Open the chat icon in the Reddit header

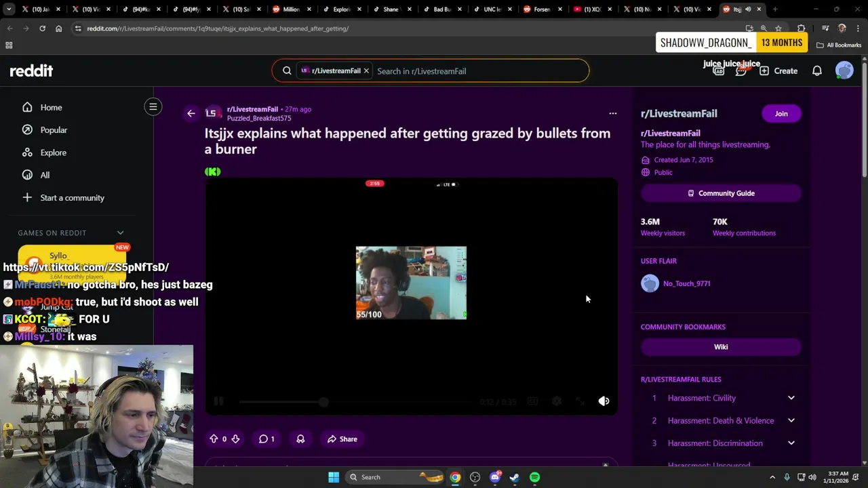click(741, 70)
